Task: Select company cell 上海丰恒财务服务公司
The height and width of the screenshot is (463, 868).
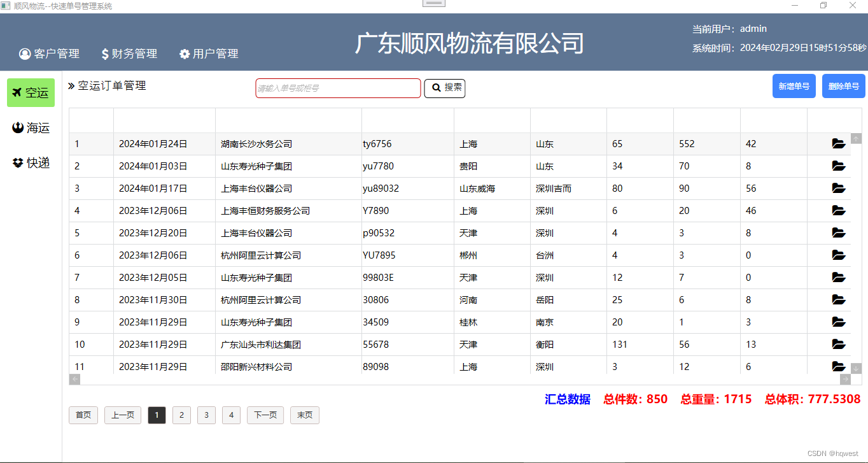Action: (x=265, y=211)
